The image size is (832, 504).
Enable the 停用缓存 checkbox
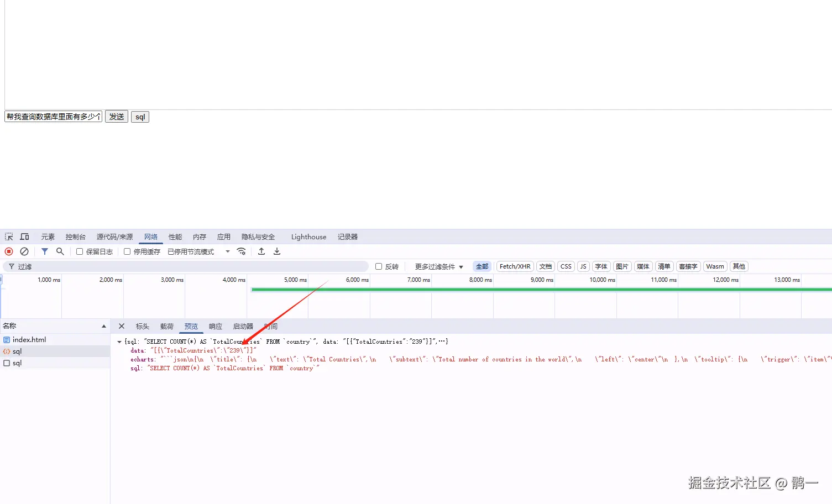pyautogui.click(x=127, y=251)
